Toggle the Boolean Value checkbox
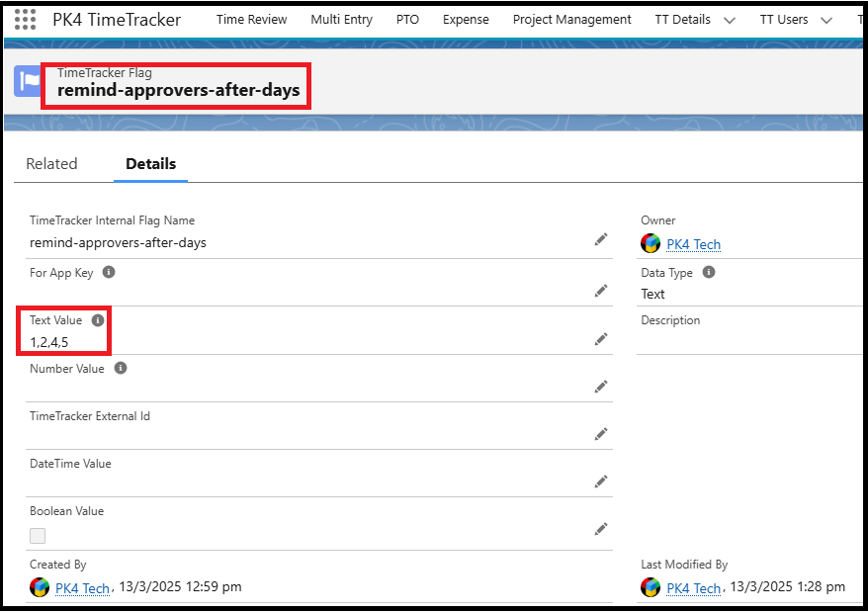868x614 pixels. (38, 535)
